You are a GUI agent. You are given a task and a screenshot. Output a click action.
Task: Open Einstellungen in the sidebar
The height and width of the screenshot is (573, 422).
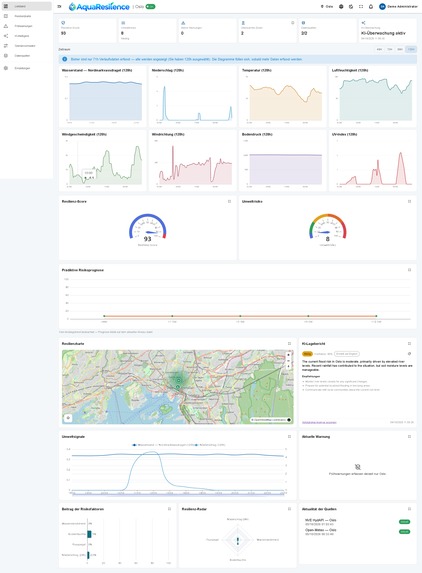pyautogui.click(x=26, y=68)
